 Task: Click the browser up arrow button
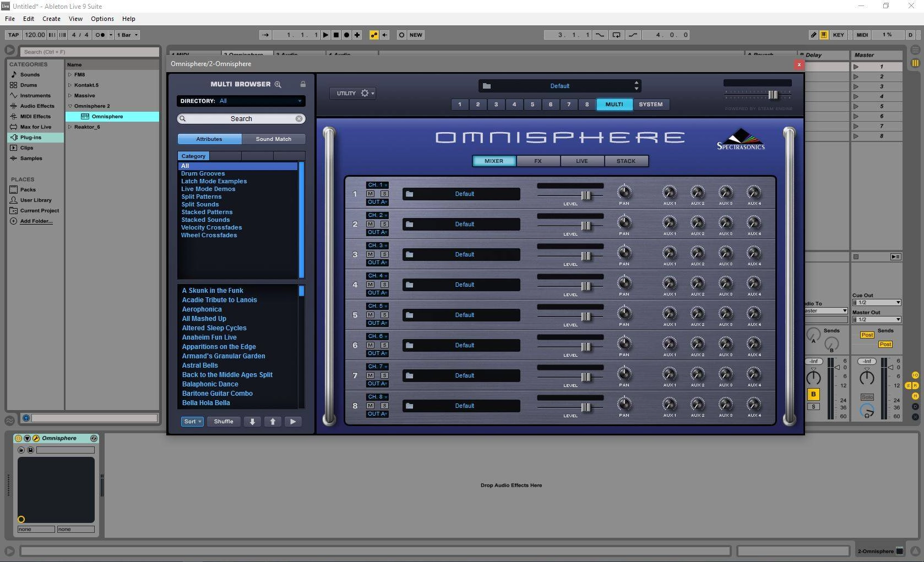(273, 422)
